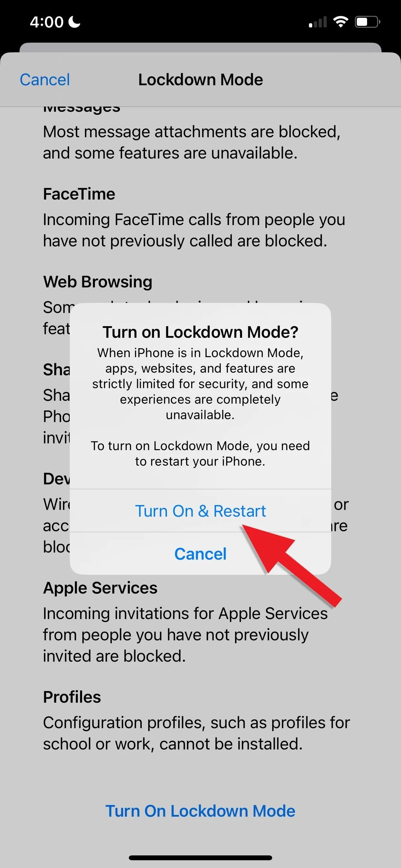Tap the message attachments blocked description
The width and height of the screenshot is (401, 868).
pos(192,142)
